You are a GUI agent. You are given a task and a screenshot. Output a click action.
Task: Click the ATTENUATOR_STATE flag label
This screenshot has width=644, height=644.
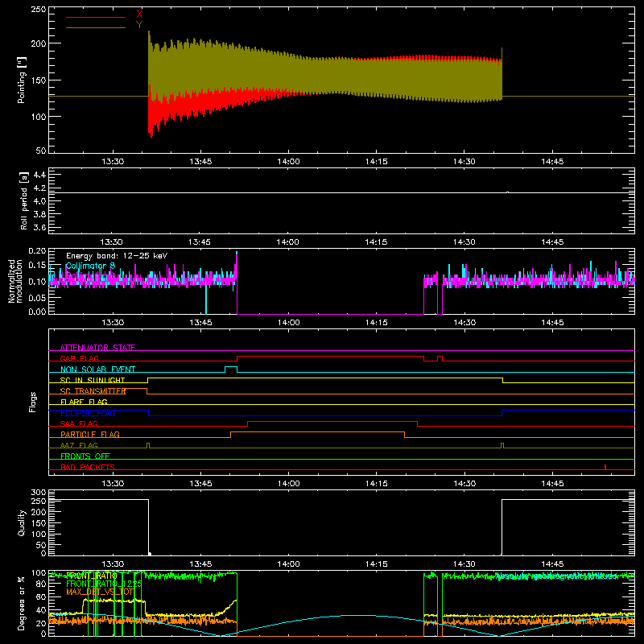tap(97, 348)
